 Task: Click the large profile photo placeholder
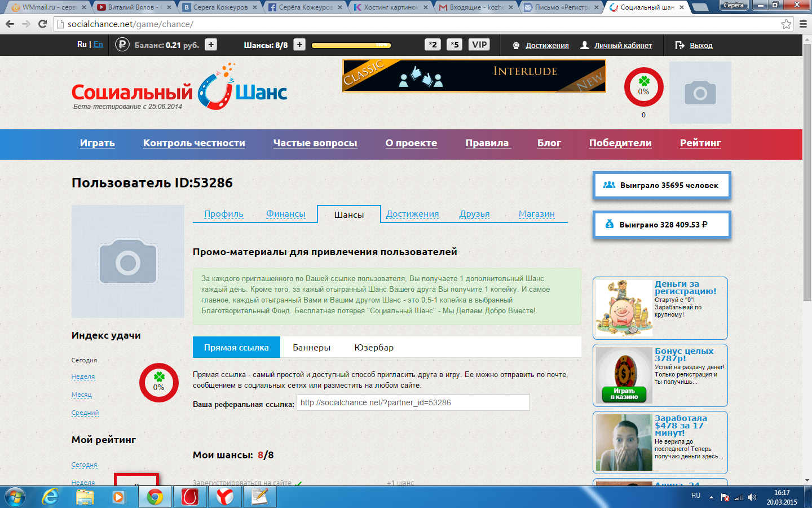[128, 261]
